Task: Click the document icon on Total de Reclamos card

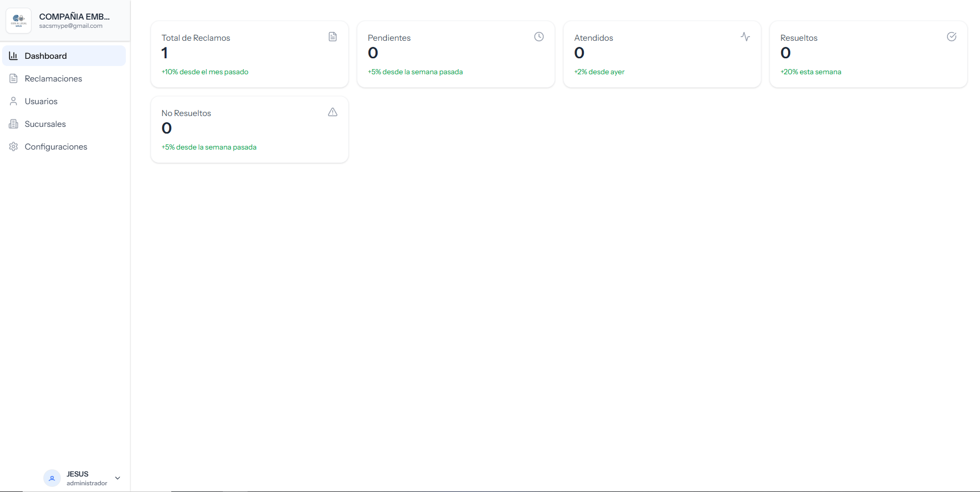Action: 333,37
